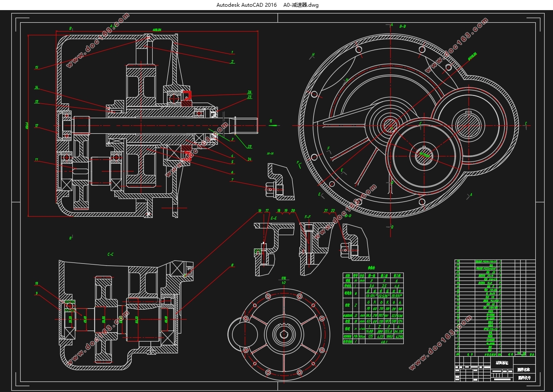Select the 'A-A' section label

[x=113, y=26]
